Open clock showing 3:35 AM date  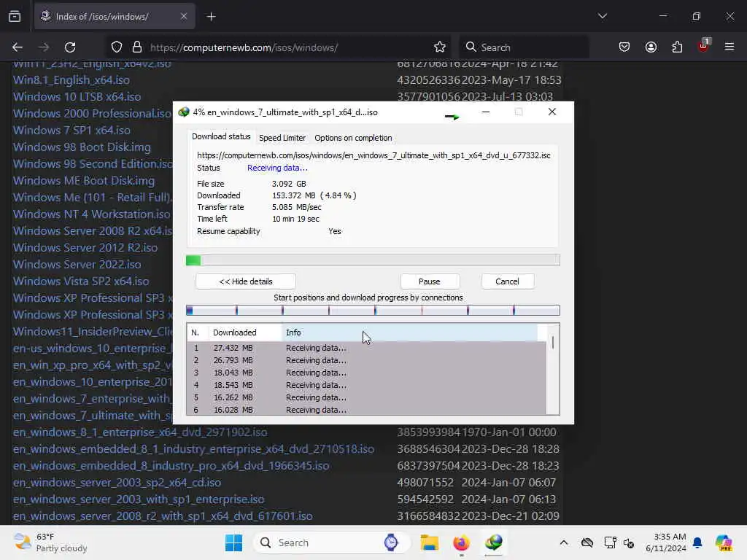(666, 542)
